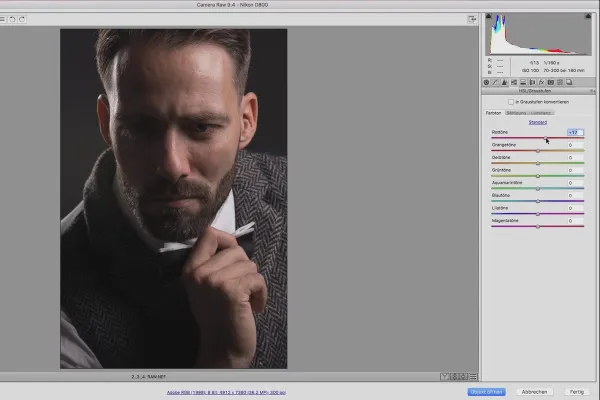600x400 pixels.
Task: Click the Abbrechen button
Action: click(x=534, y=392)
